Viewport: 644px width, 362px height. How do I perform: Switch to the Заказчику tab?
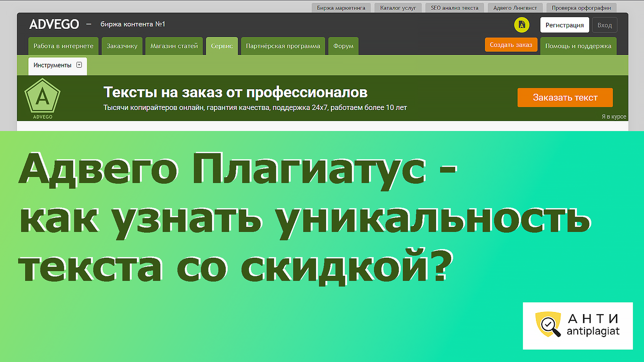(122, 46)
